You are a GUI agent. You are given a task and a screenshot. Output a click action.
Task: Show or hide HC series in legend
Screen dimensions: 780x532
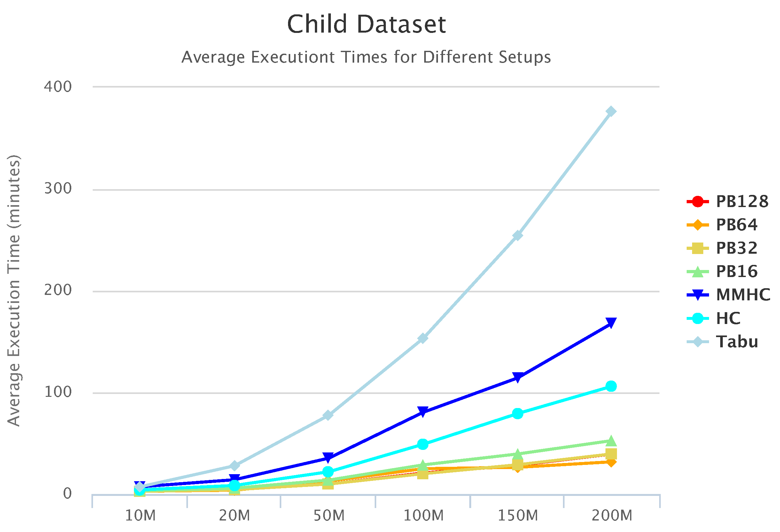click(728, 318)
